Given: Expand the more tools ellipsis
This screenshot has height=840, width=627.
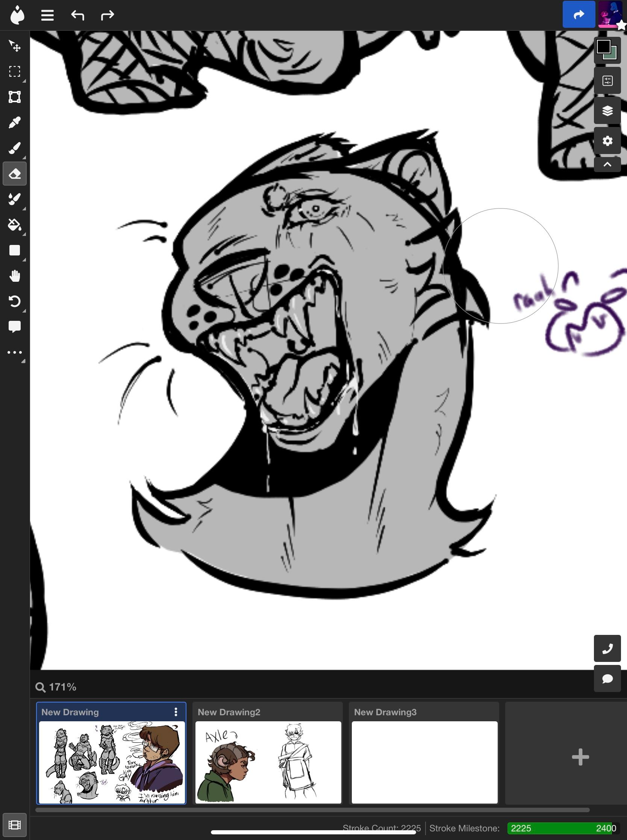Looking at the screenshot, I should click(14, 353).
